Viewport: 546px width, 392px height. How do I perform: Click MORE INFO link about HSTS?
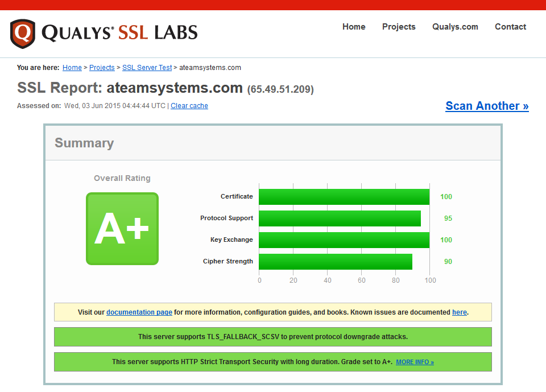415,362
